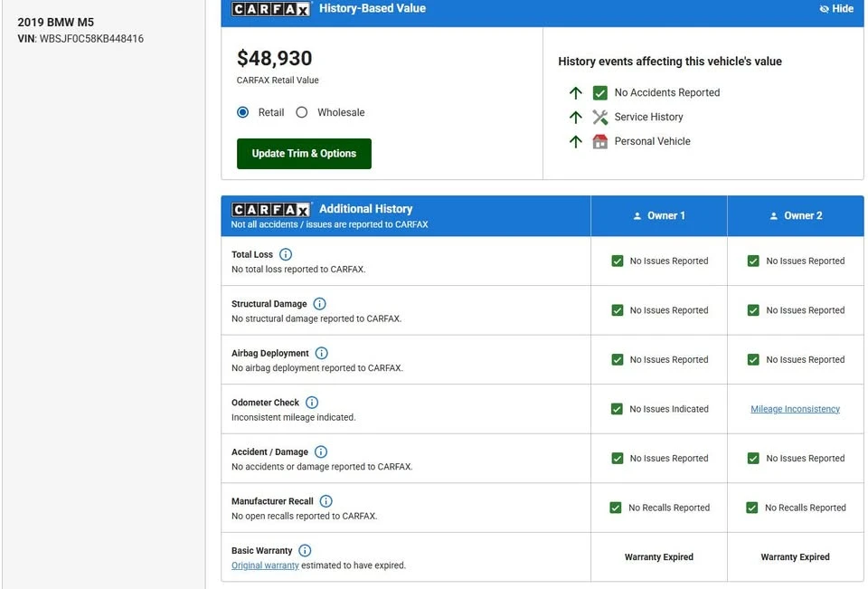The image size is (868, 589).
Task: Click the Accident / Damage info icon
Action: coord(321,451)
